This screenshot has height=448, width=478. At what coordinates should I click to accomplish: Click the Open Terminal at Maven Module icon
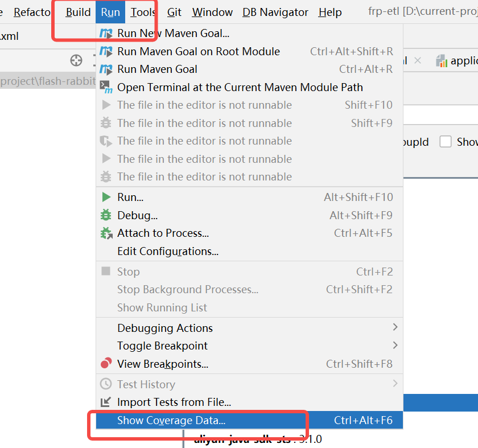[106, 87]
